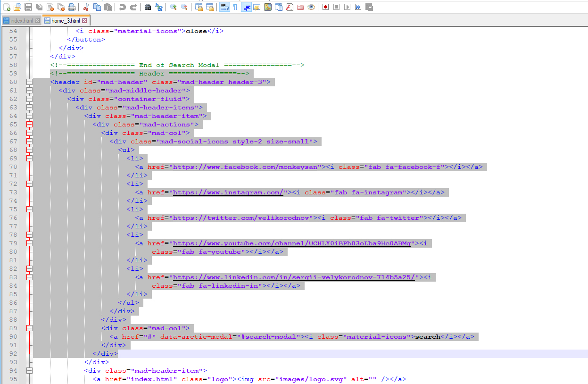
Task: Click the Zoom In magnifier icon
Action: pos(174,7)
